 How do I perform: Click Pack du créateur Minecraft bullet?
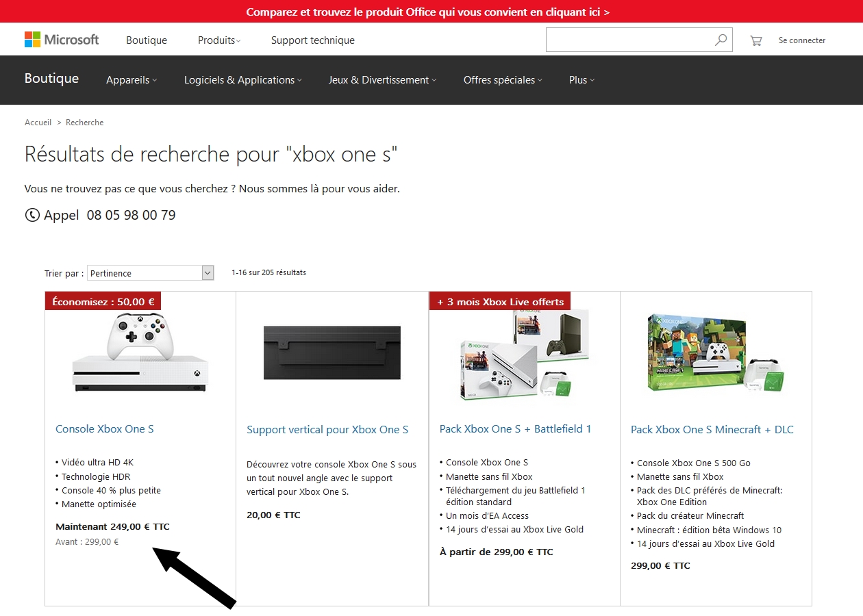690,516
